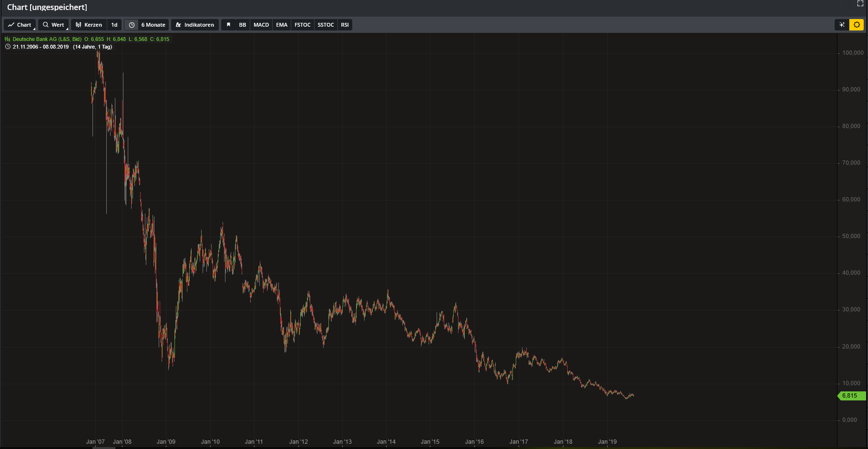Select the SSTOC indicator option
Image resolution: width=868 pixels, height=449 pixels.
pos(326,25)
